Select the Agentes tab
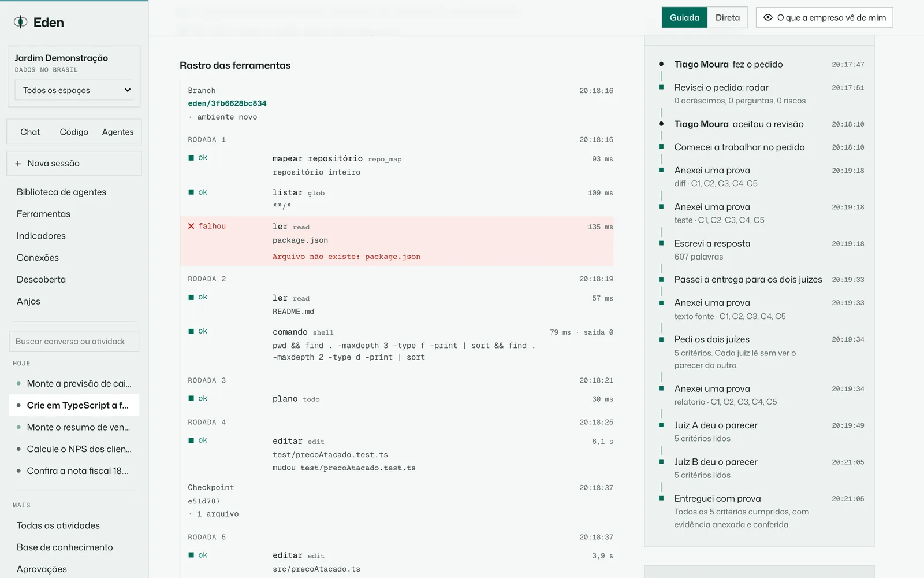 [118, 132]
